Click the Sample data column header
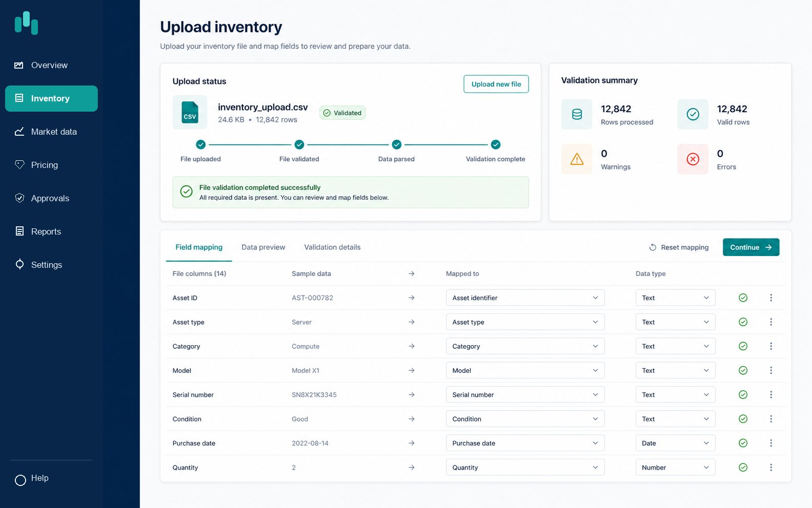812x508 pixels. [311, 273]
